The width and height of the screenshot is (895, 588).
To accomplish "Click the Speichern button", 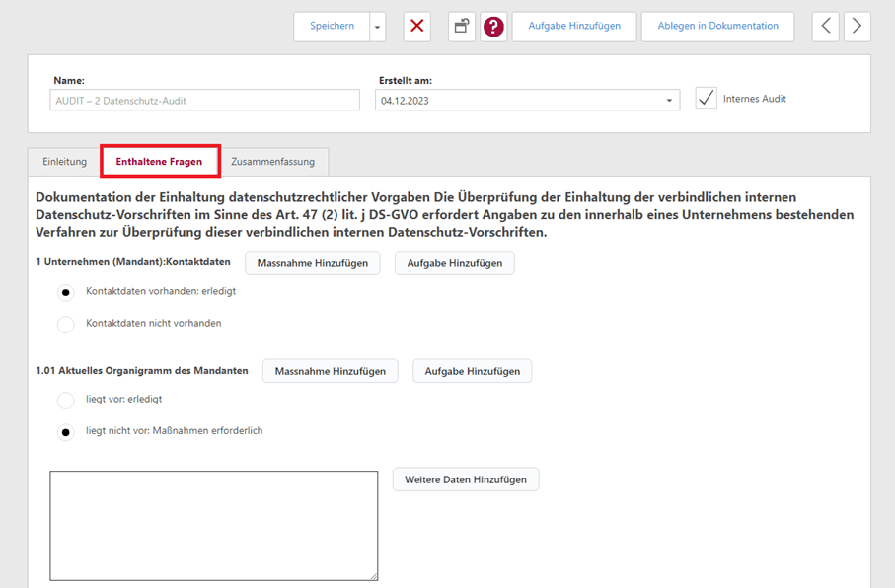I will (332, 27).
